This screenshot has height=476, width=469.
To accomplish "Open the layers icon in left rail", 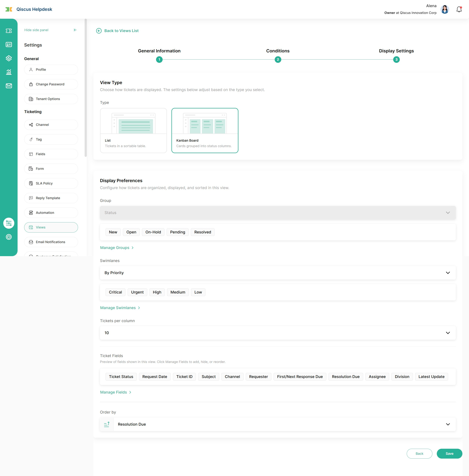I will 9,58.
